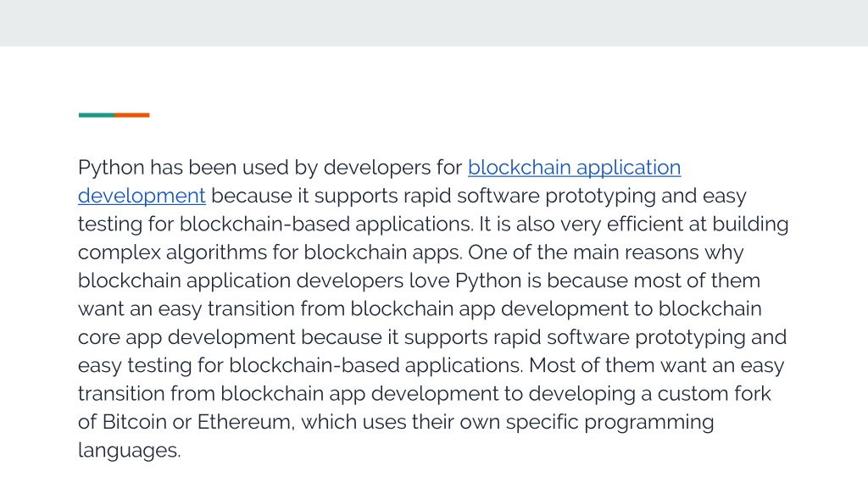Screen dimensions: 868x488
Task: Click the underlined "development" link text
Action: click(x=142, y=196)
